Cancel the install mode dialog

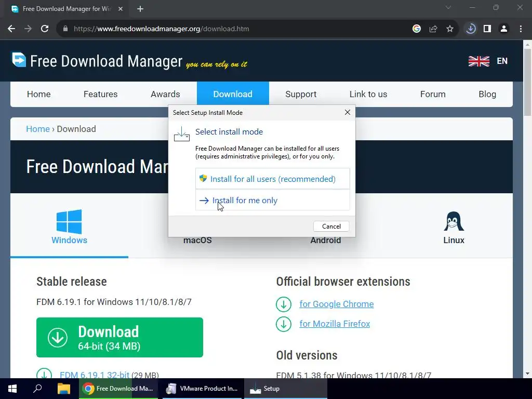click(331, 227)
